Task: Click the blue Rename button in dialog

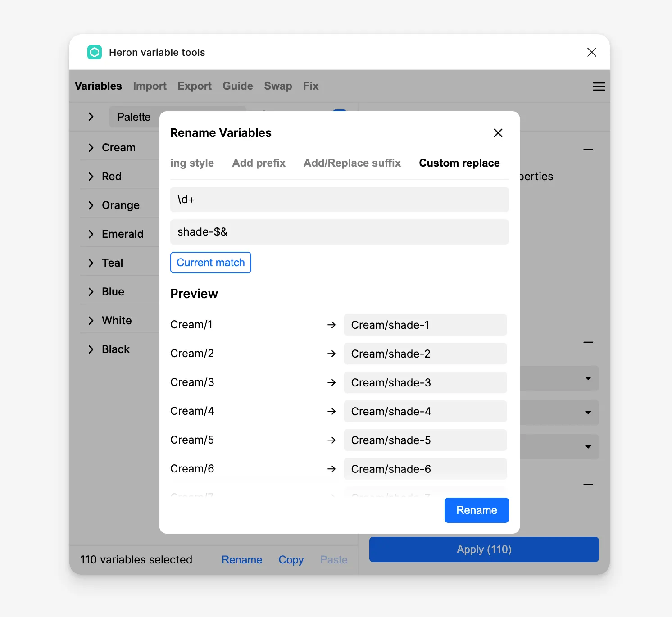Action: point(476,510)
